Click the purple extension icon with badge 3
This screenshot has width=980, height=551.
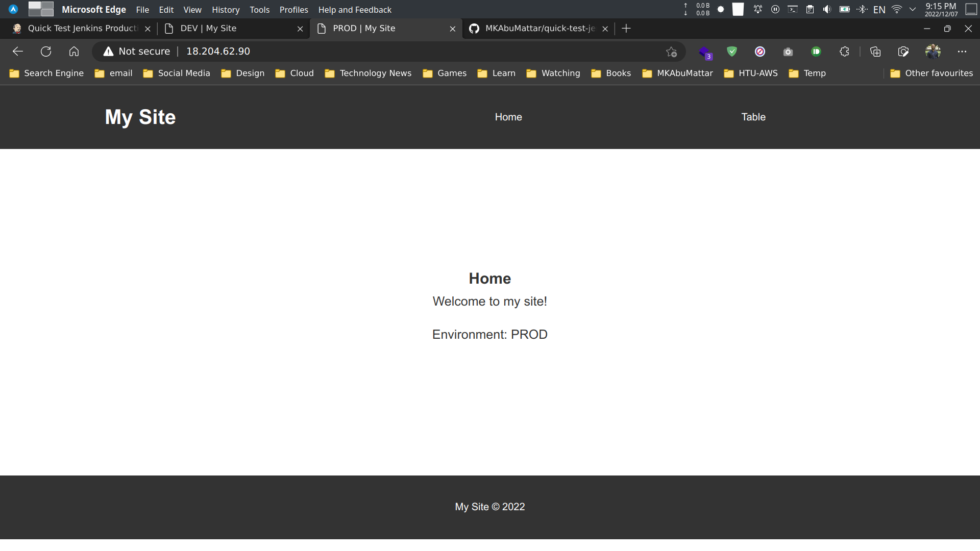coord(706,51)
